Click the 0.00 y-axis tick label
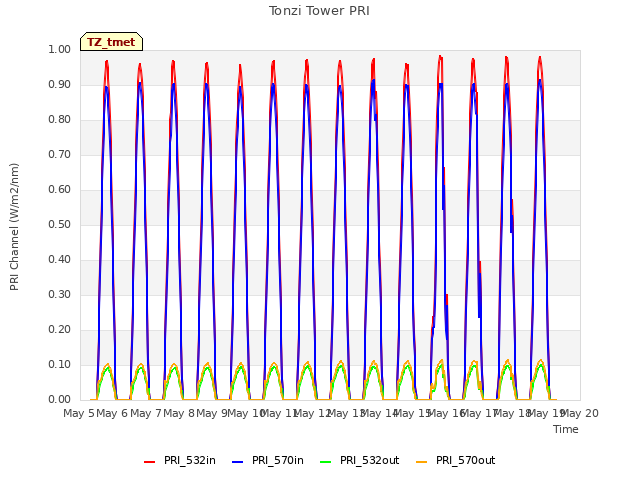 [x=60, y=400]
